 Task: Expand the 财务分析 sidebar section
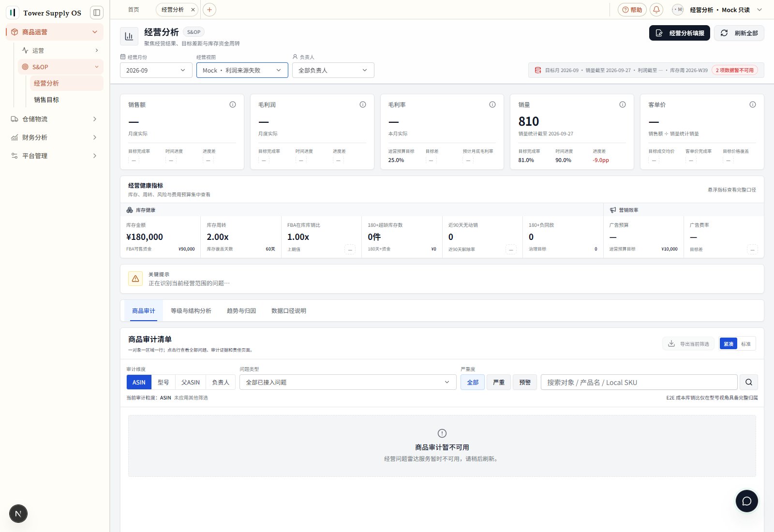55,137
